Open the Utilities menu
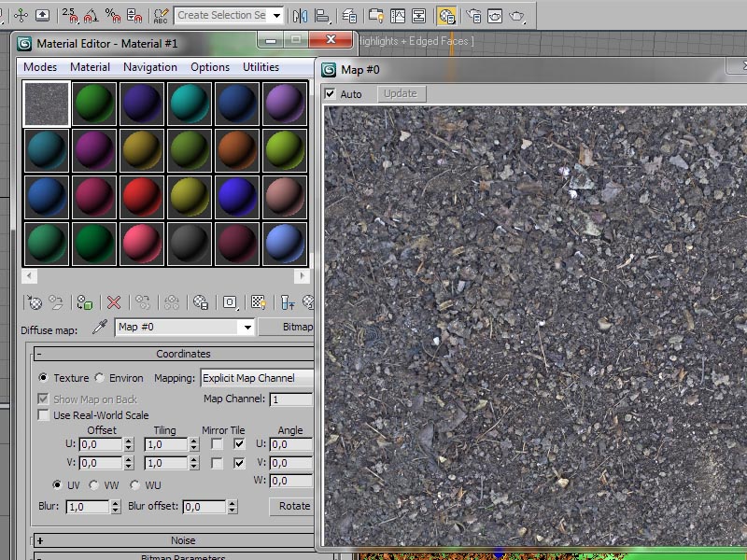This screenshot has width=747, height=560. [x=261, y=67]
